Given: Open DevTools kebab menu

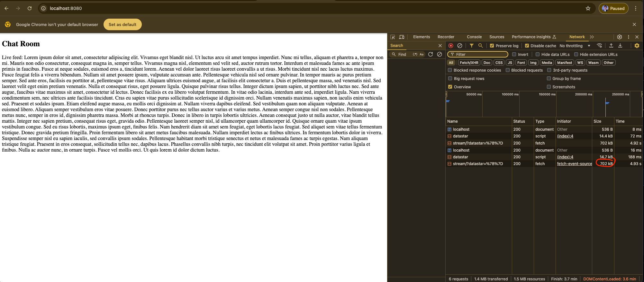Looking at the screenshot, I should coord(629,37).
